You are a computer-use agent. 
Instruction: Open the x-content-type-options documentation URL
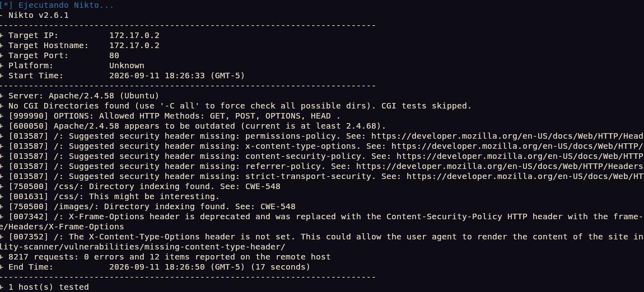pyautogui.click(x=517, y=145)
